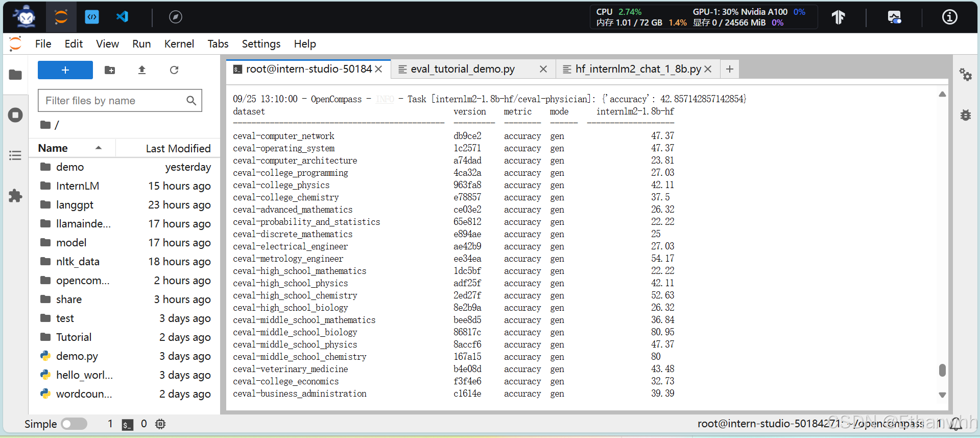Click the Upload Files icon
Viewport: 980px width, 438px height.
click(x=142, y=70)
